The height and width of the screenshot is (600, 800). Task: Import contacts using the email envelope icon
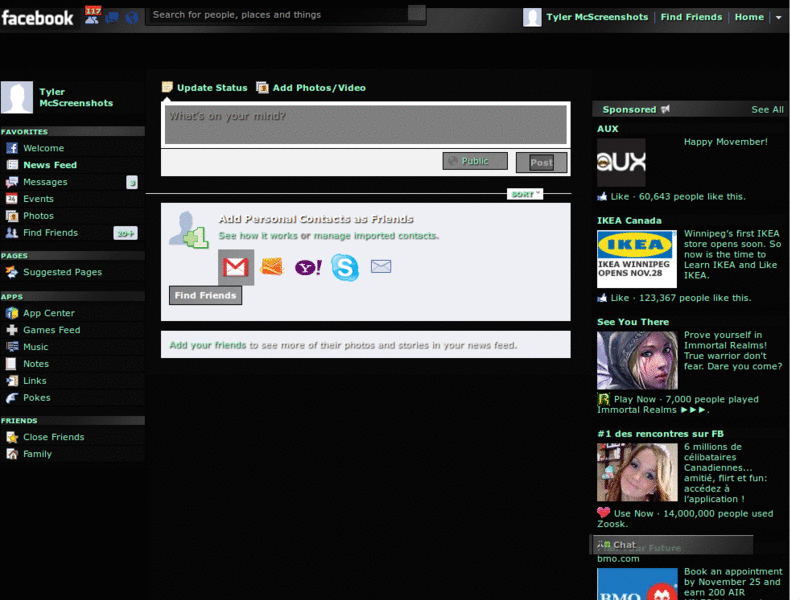pos(380,266)
